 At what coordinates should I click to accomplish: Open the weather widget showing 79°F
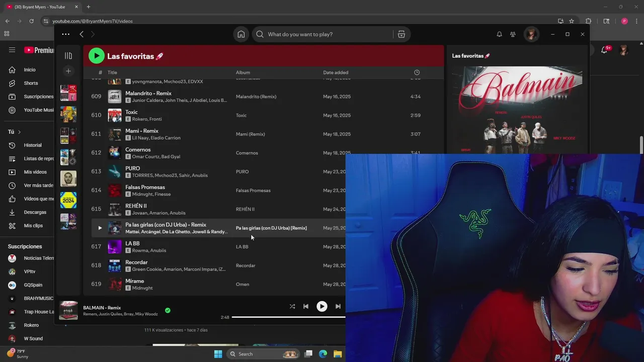pos(18,354)
